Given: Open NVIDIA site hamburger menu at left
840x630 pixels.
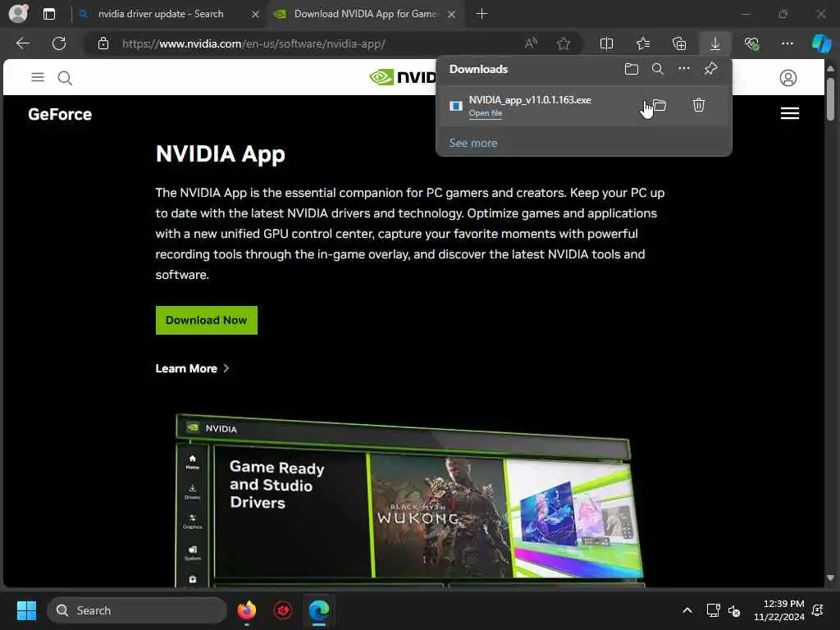Looking at the screenshot, I should click(38, 78).
